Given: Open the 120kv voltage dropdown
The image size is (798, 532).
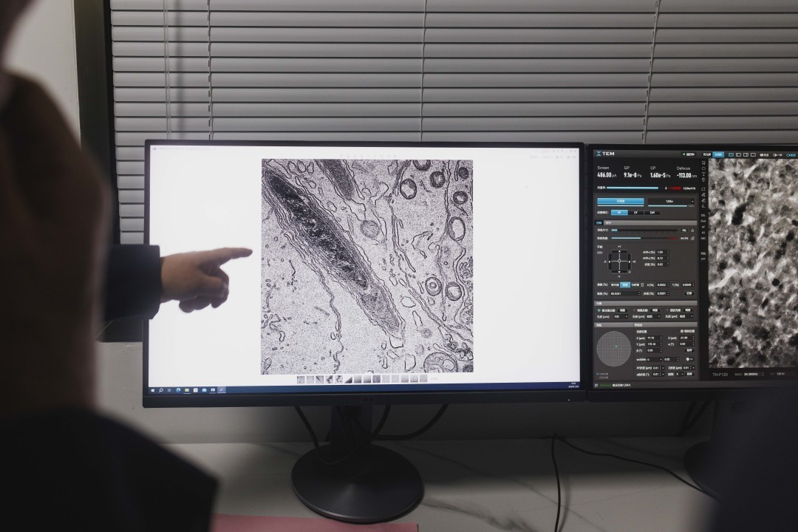Looking at the screenshot, I should [x=671, y=201].
